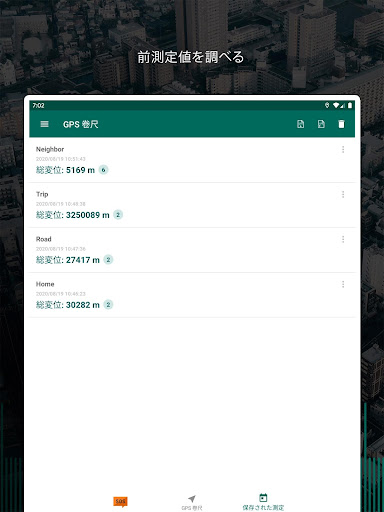
Task: Tap the first file export icon in the toolbar
Action: [x=300, y=124]
